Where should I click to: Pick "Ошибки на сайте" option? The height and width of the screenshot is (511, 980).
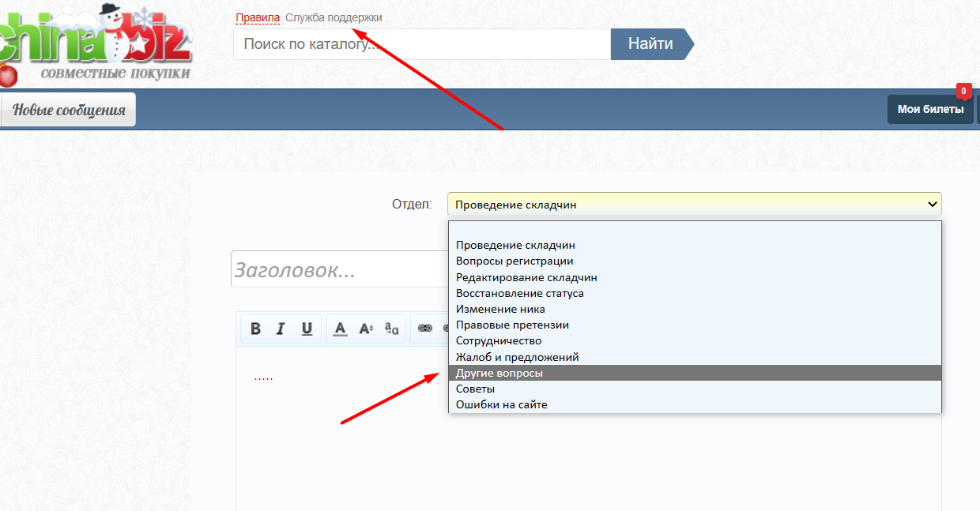point(501,404)
